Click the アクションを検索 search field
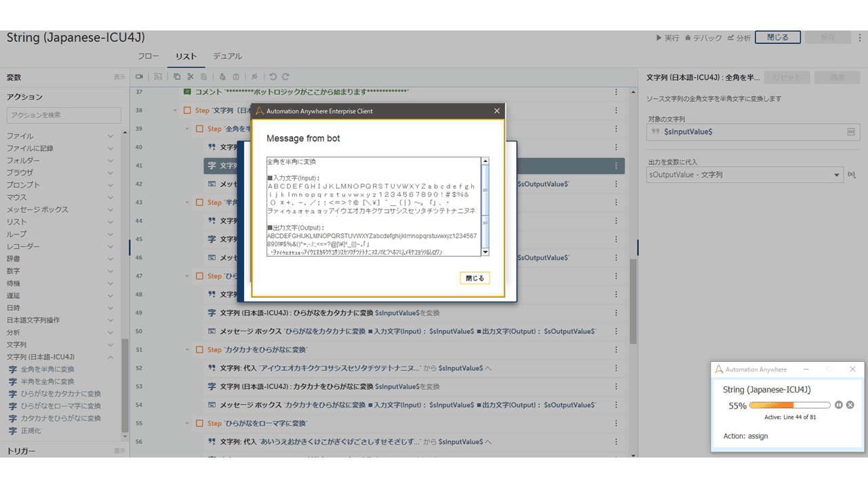Viewport: 868px width, 488px height. 64,115
